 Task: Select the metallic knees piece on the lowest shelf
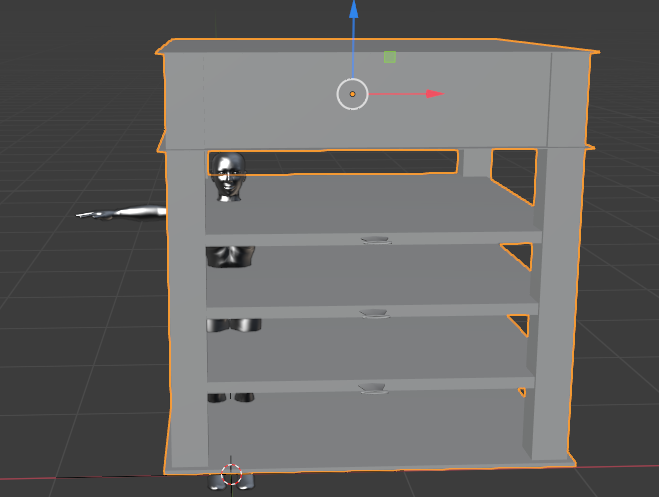[230, 397]
